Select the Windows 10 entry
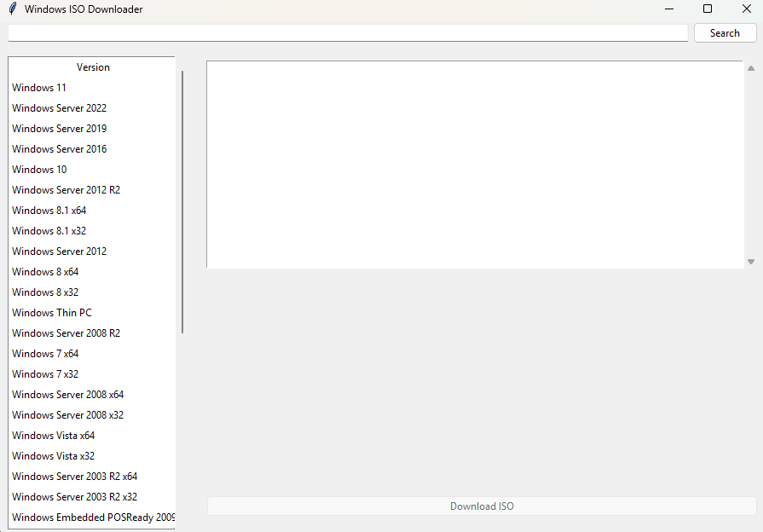 pos(91,170)
